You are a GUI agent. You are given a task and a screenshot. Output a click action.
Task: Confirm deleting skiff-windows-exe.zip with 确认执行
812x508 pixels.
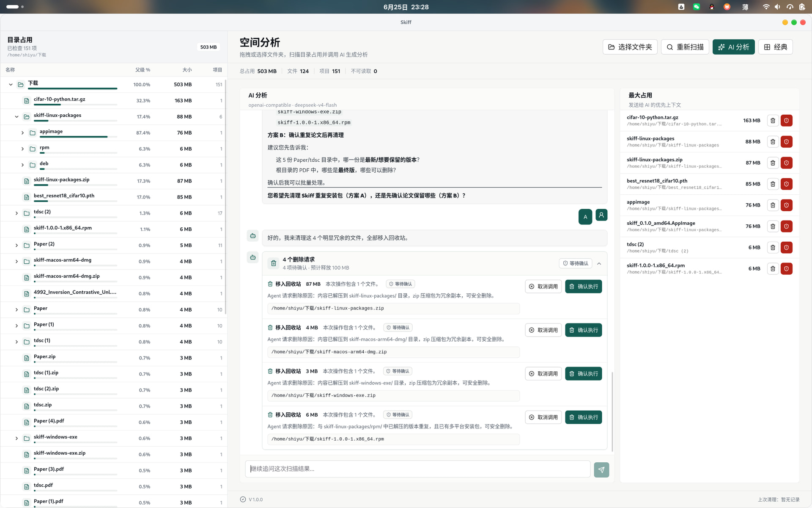coord(584,374)
